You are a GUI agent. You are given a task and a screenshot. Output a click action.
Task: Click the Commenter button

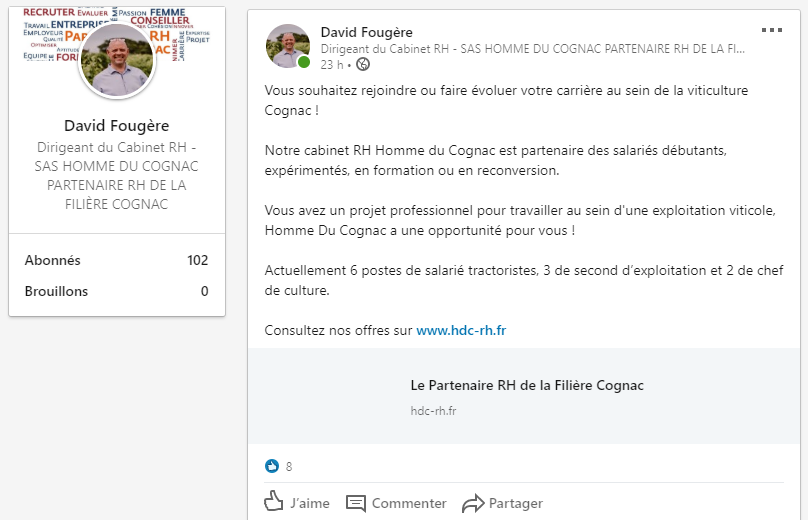click(396, 503)
